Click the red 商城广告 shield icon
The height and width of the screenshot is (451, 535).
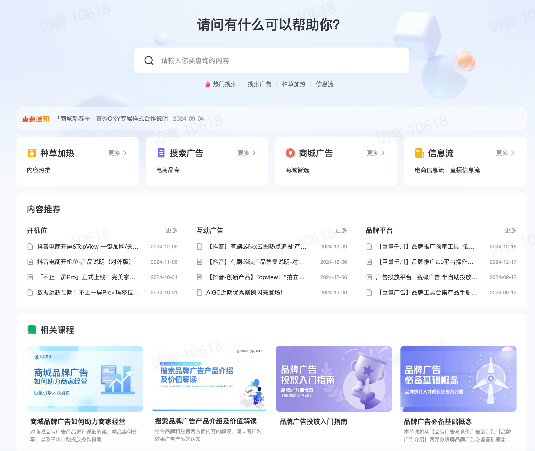click(290, 153)
